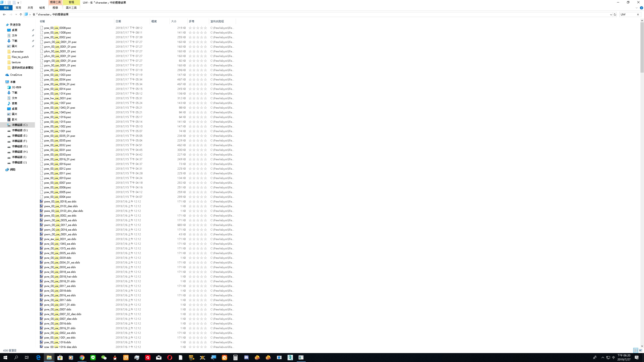Click the Back navigation arrow
Image resolution: width=644 pixels, height=362 pixels.
coord(4,15)
